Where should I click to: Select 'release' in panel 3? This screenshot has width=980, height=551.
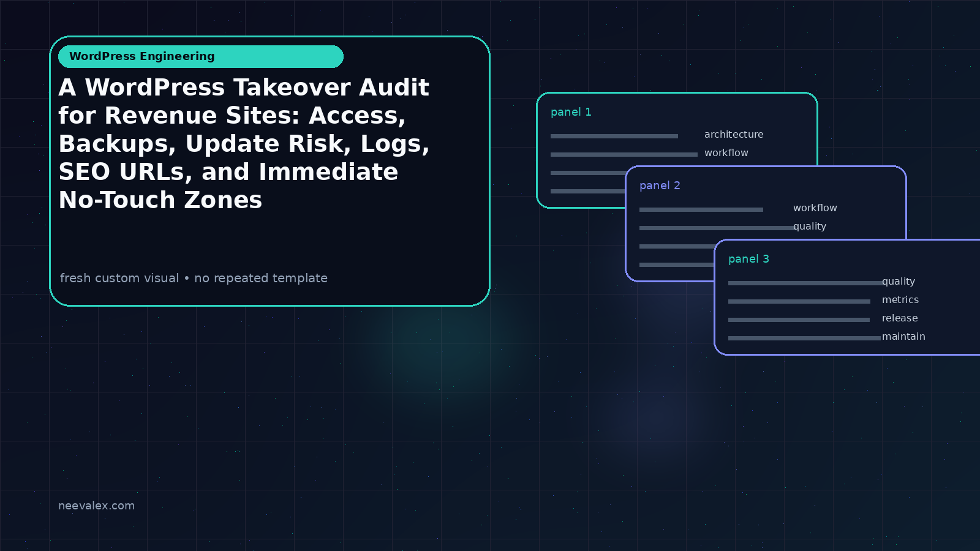(x=900, y=318)
